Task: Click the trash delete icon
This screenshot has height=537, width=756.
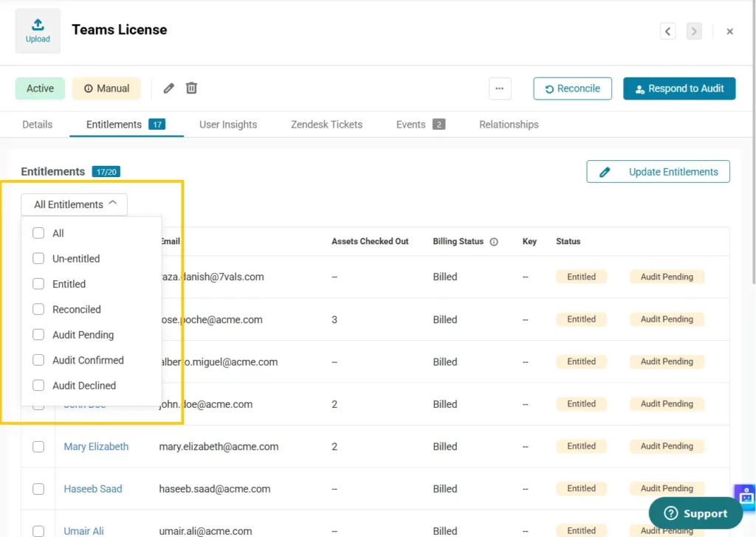Action: click(x=191, y=89)
